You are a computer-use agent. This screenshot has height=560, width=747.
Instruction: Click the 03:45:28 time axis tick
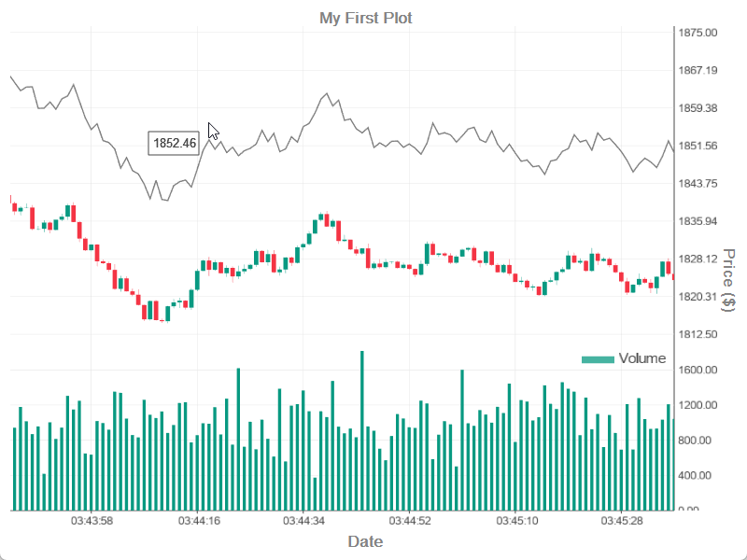tap(624, 520)
